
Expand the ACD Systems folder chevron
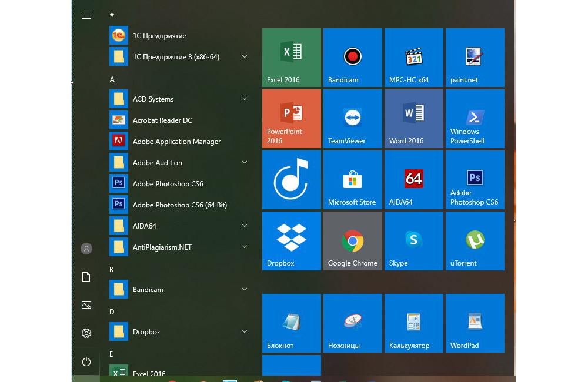pyautogui.click(x=245, y=99)
